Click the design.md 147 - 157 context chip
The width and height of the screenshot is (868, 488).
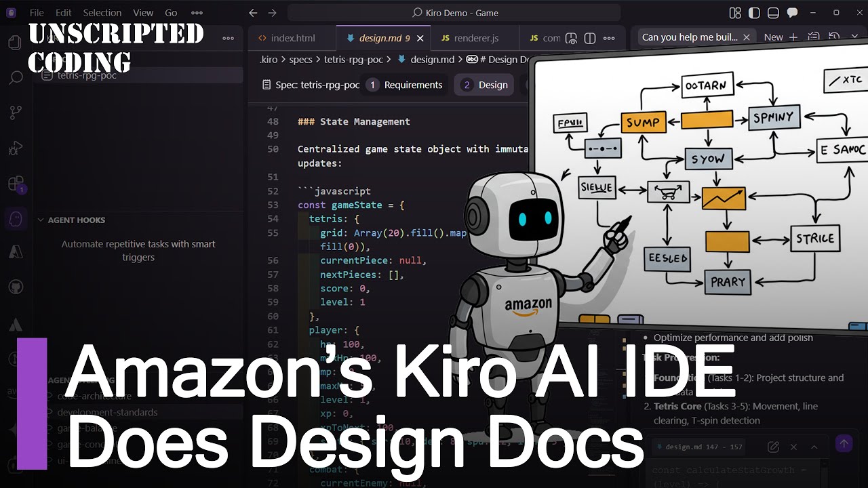click(698, 447)
